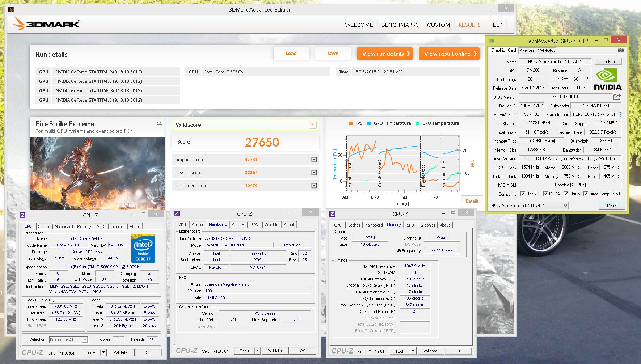The width and height of the screenshot is (641, 364).
Task: Switch to the BENCHMARKS tab
Action: click(x=400, y=25)
